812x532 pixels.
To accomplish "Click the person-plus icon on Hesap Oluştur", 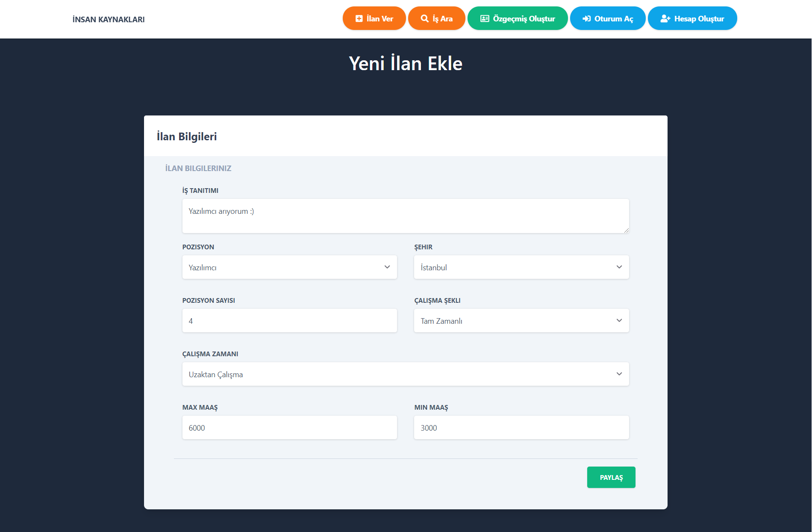I will pos(665,18).
